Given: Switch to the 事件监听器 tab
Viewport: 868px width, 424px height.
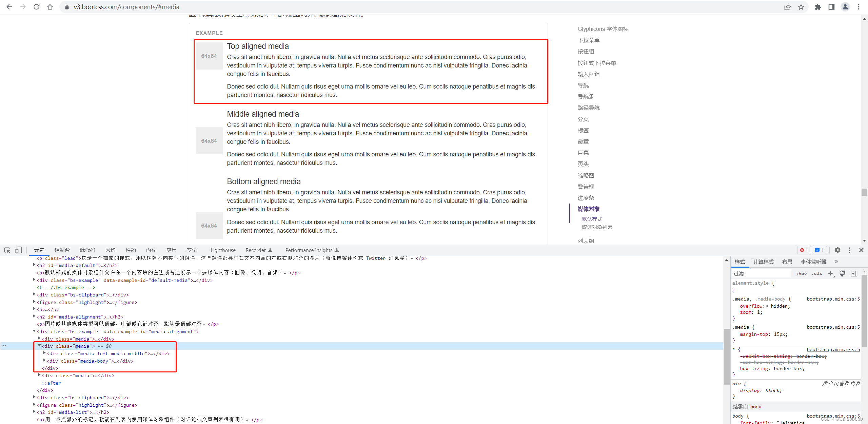Looking at the screenshot, I should (814, 262).
